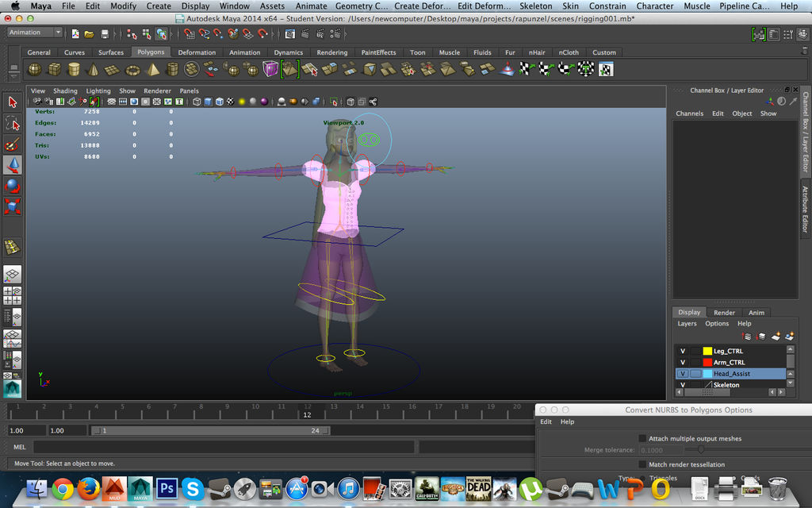
Task: Select the Head_Assist layer
Action: coord(735,373)
